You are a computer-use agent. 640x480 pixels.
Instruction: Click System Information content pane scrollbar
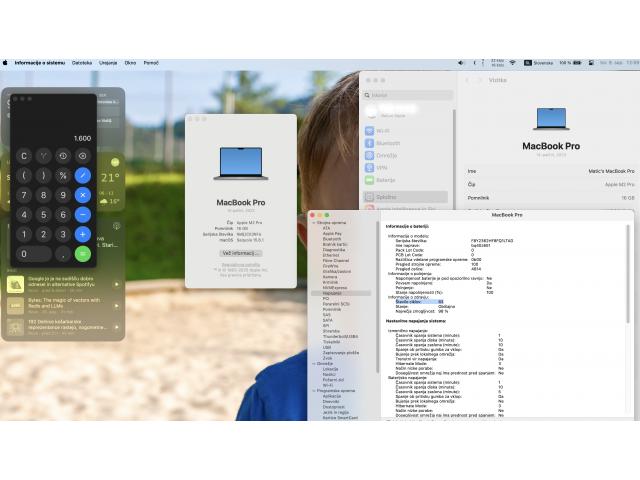click(628, 273)
